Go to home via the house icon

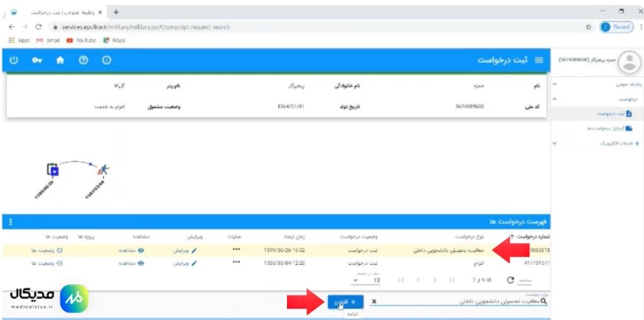point(60,60)
